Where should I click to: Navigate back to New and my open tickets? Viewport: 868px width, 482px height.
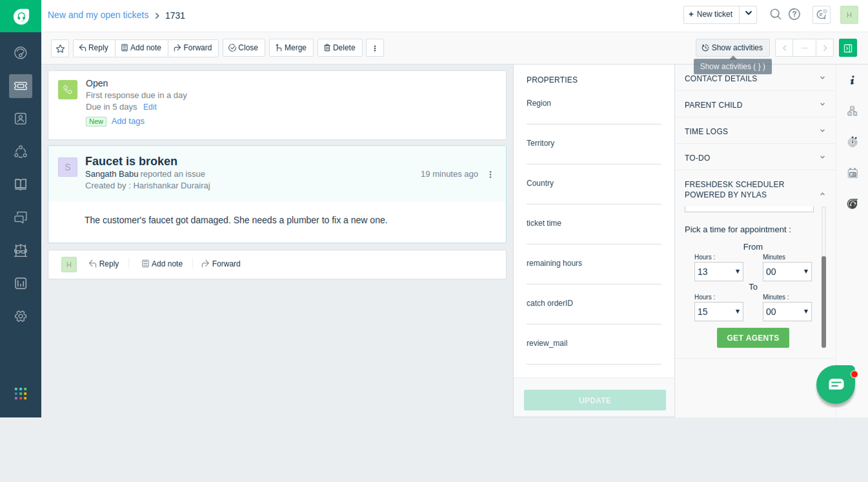click(98, 15)
